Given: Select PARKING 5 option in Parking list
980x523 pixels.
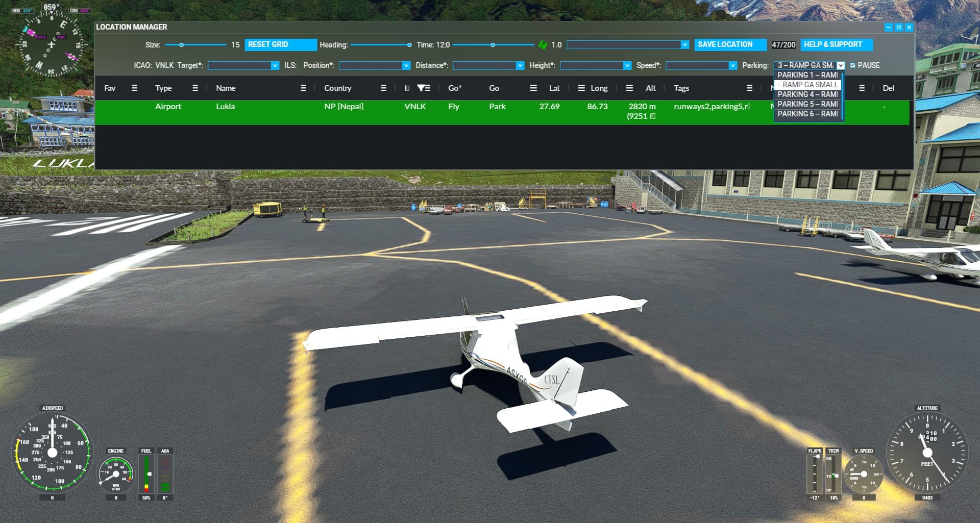Looking at the screenshot, I should pyautogui.click(x=807, y=104).
